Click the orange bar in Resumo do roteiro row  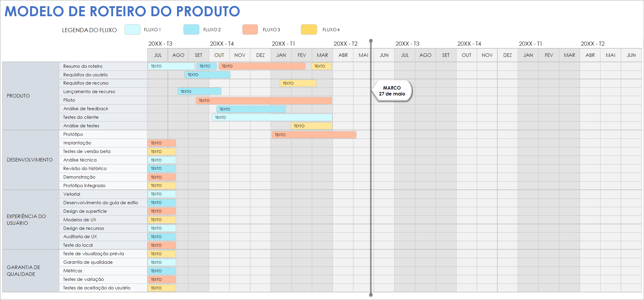[262, 66]
